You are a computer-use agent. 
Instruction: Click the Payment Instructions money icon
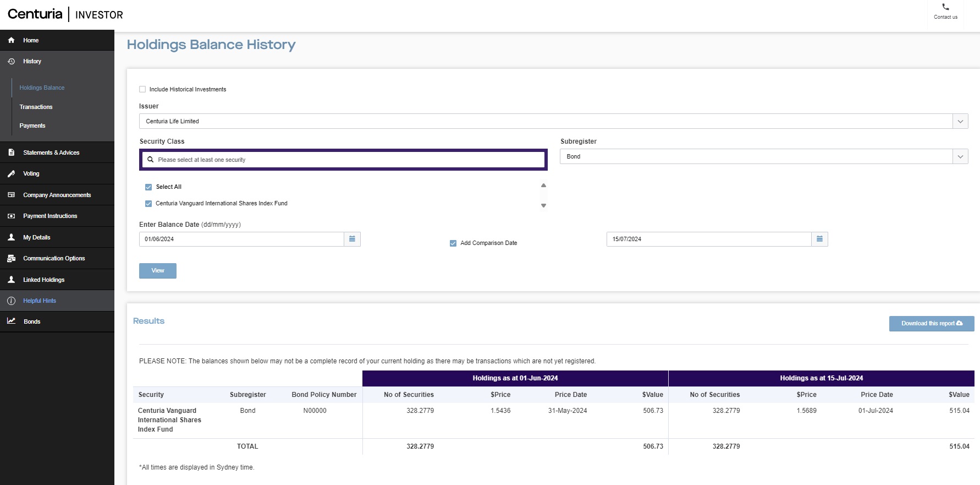click(x=11, y=216)
